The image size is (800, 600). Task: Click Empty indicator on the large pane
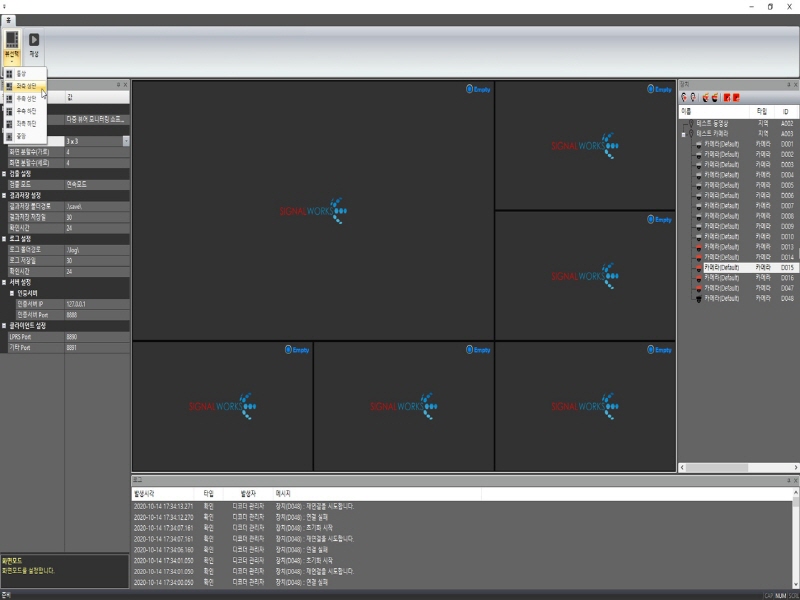click(x=478, y=89)
